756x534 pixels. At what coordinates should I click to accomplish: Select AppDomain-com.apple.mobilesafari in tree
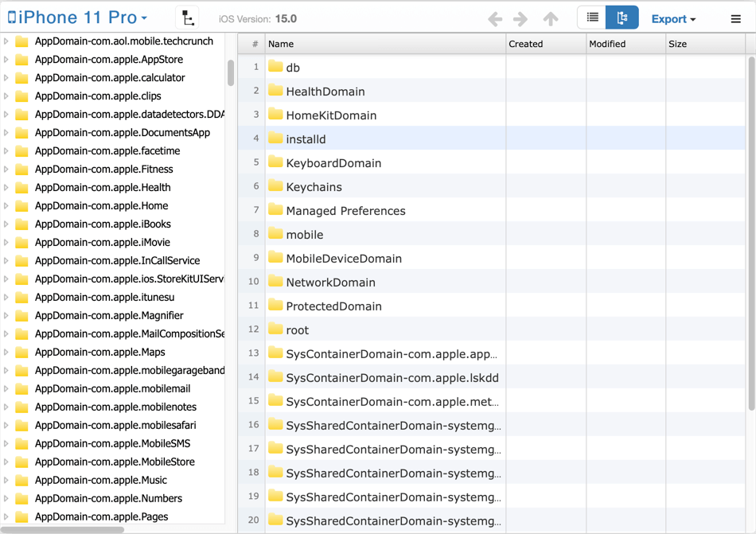pos(115,426)
